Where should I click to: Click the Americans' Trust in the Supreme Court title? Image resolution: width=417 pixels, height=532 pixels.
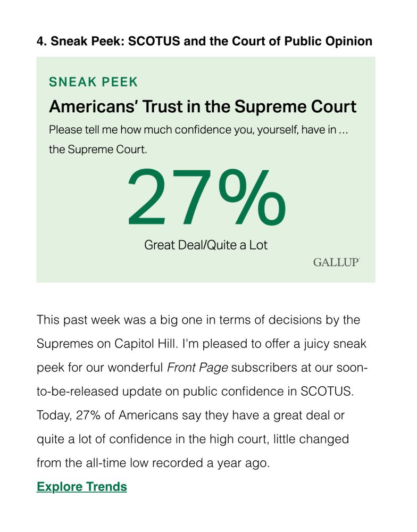point(203,106)
